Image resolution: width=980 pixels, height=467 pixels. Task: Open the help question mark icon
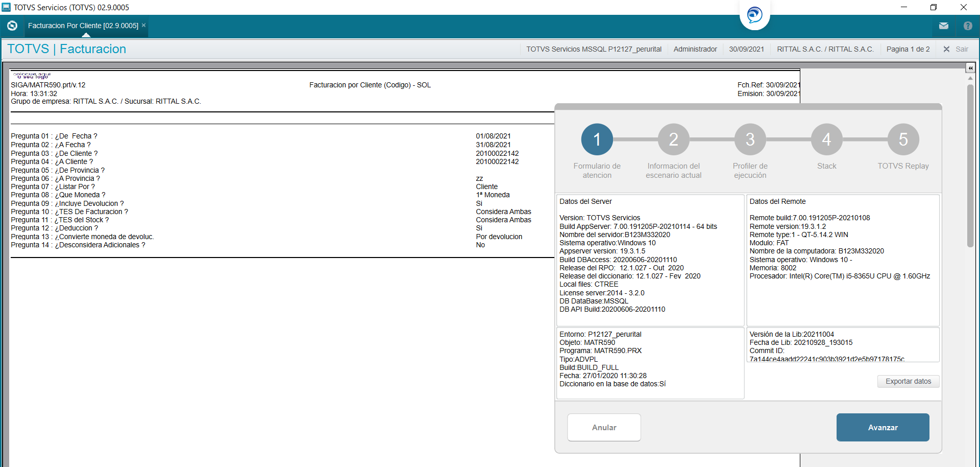pyautogui.click(x=968, y=26)
